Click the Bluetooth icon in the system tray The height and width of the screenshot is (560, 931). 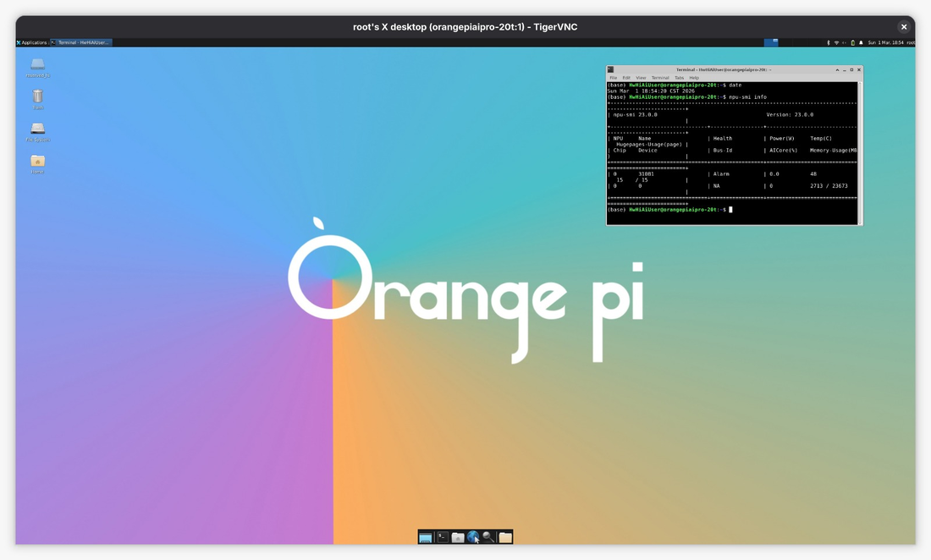(829, 41)
